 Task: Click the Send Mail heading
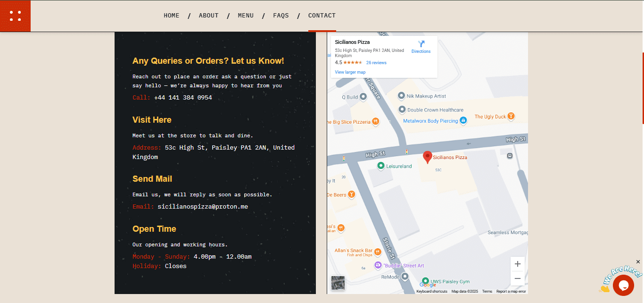[x=152, y=179]
